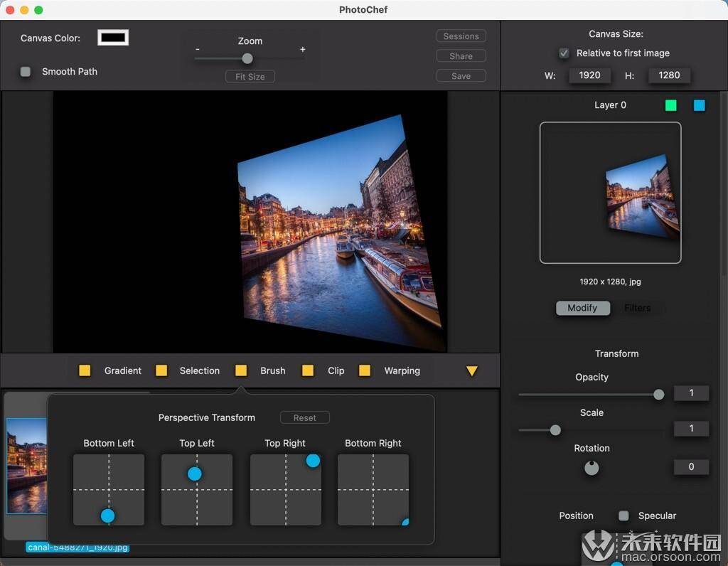Screen dimensions: 728x566
Task: Switch to the Modify tab
Action: (x=582, y=308)
